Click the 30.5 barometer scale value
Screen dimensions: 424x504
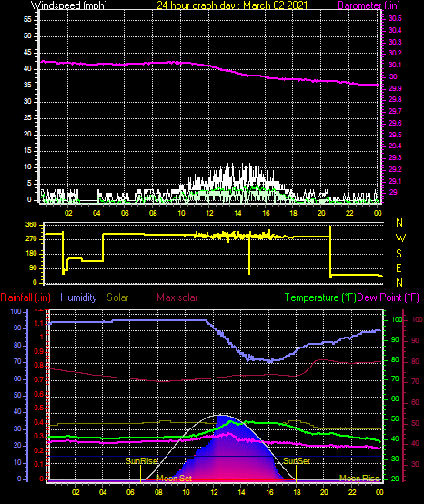(395, 18)
